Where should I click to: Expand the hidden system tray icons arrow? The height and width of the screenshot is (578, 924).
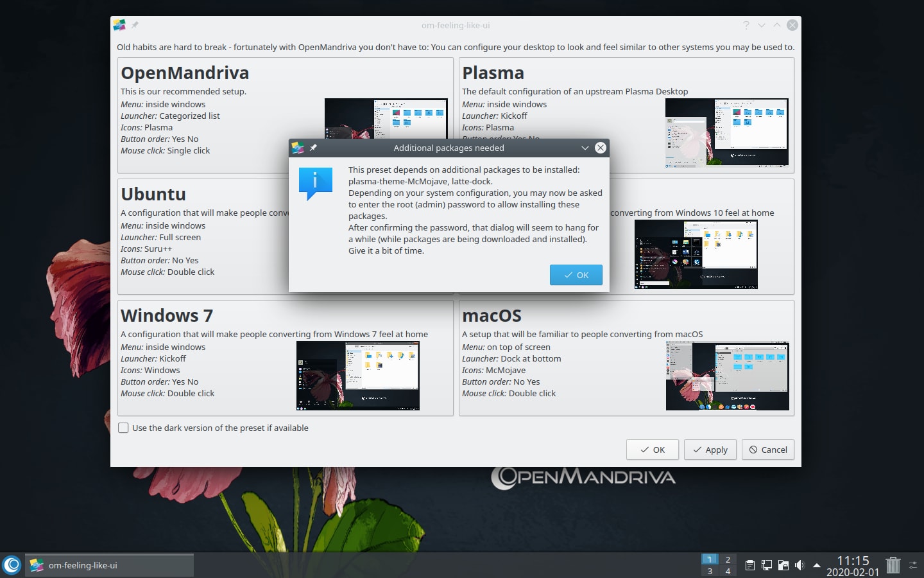click(x=816, y=565)
